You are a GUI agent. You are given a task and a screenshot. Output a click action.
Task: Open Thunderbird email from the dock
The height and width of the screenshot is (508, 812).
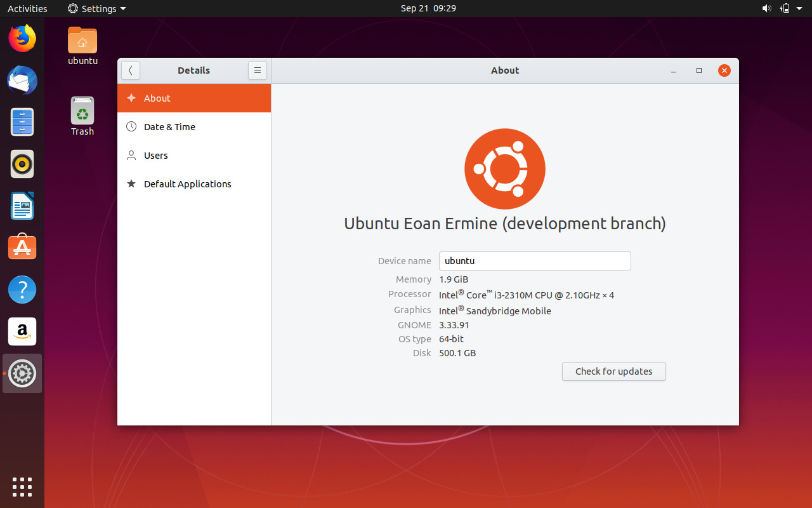pyautogui.click(x=22, y=81)
